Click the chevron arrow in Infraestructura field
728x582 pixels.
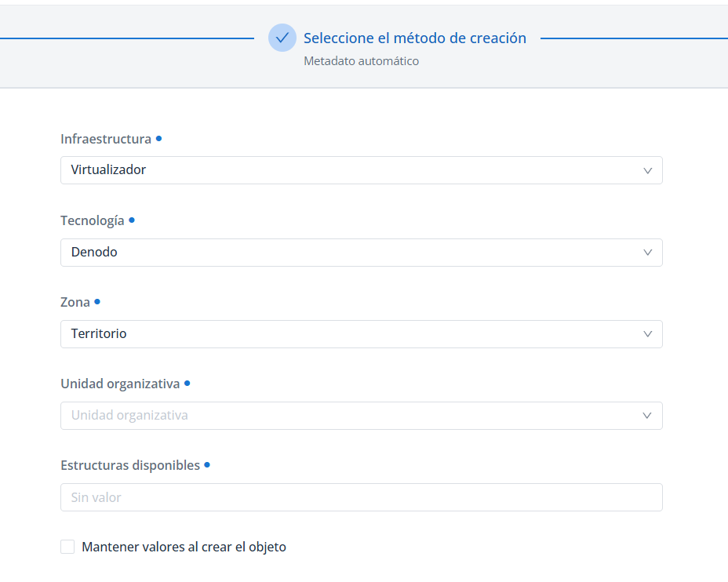(647, 170)
